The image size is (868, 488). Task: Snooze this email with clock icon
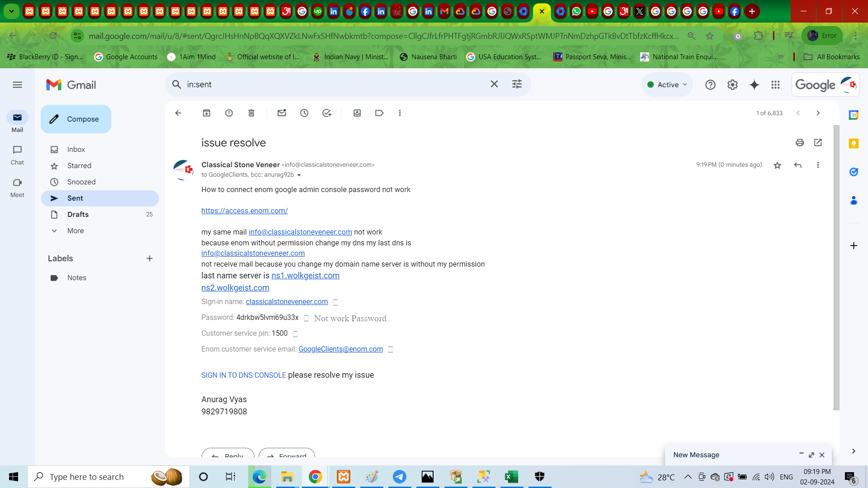[x=304, y=113]
